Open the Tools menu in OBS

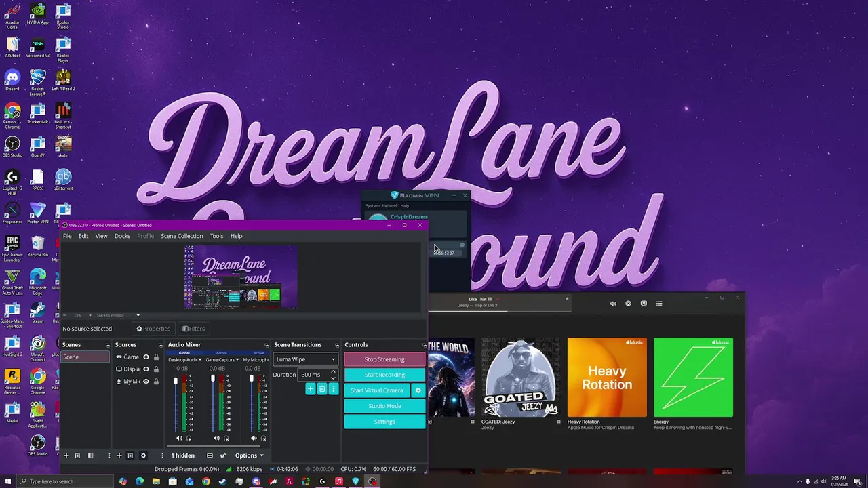[x=216, y=236]
